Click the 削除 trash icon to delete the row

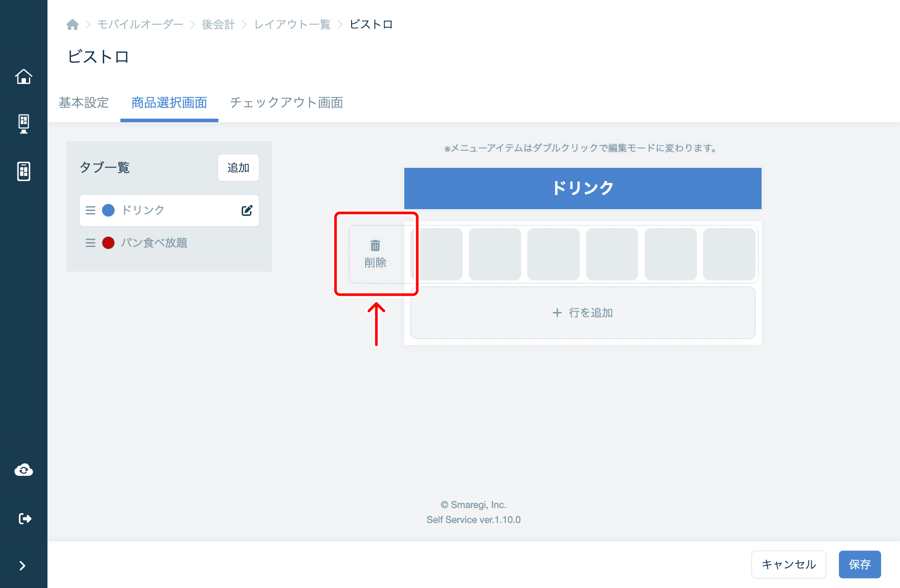pyautogui.click(x=376, y=254)
